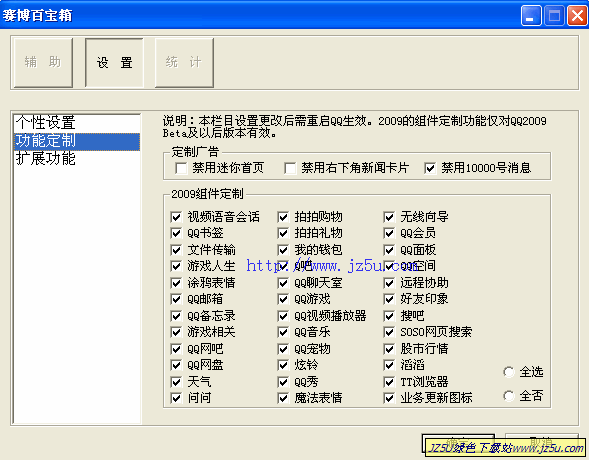This screenshot has width=589, height=460.
Task: Select 个性设置 in the left list
Action: 77,123
